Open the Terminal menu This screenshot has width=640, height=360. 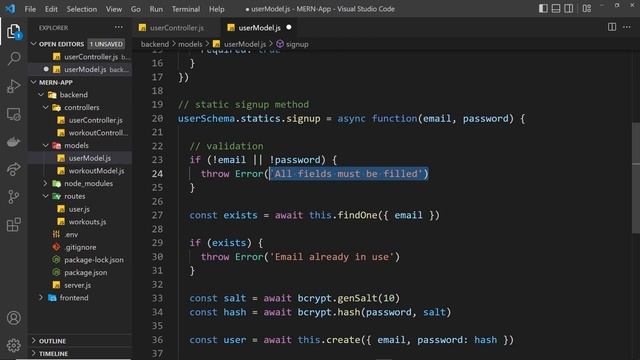(x=186, y=9)
